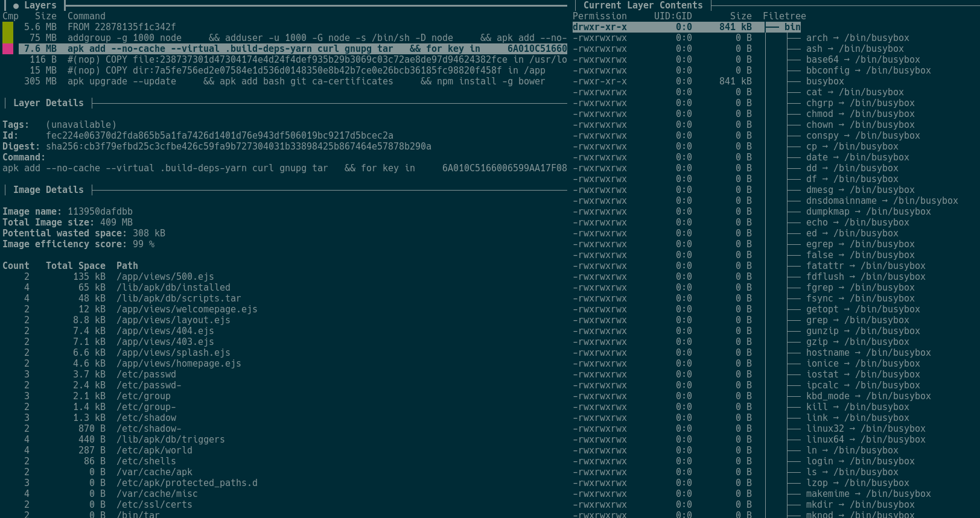Focus the Current Layer Contents panel title
This screenshot has width=980, height=518.
coord(642,5)
